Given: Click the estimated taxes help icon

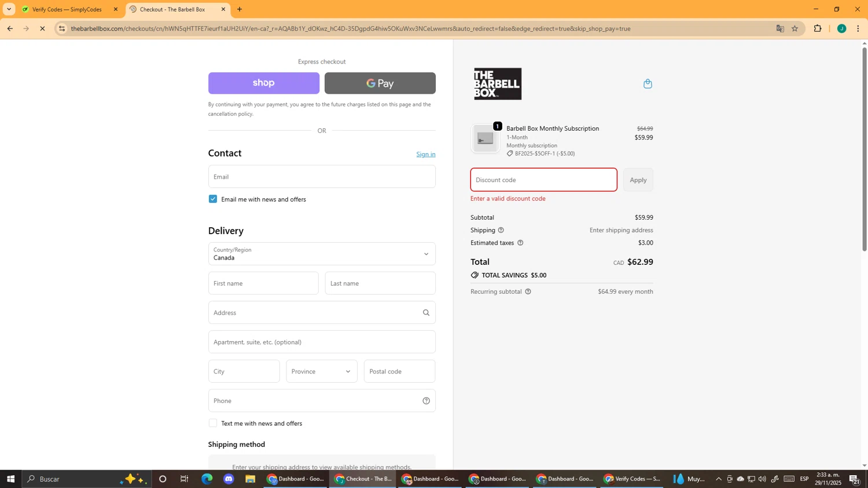Looking at the screenshot, I should [520, 243].
